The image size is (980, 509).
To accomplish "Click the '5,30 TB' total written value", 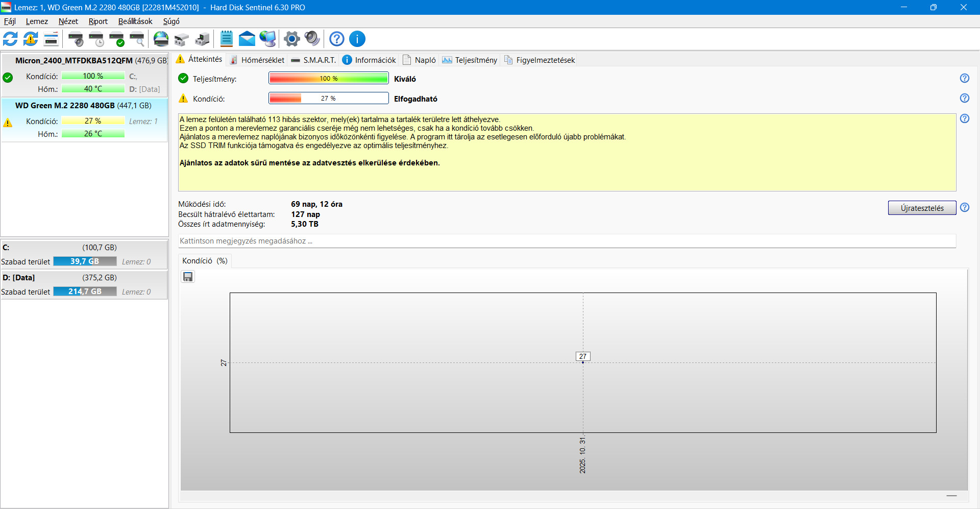I will 305,224.
